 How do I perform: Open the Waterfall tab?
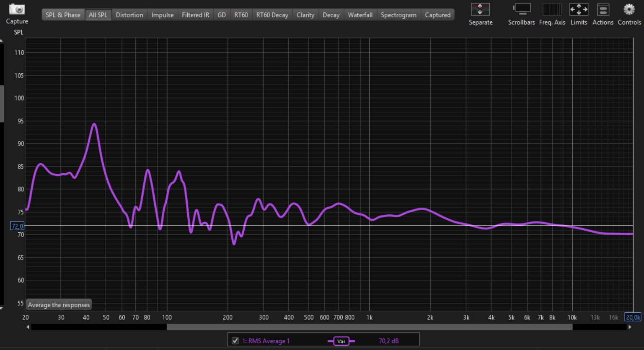point(360,15)
